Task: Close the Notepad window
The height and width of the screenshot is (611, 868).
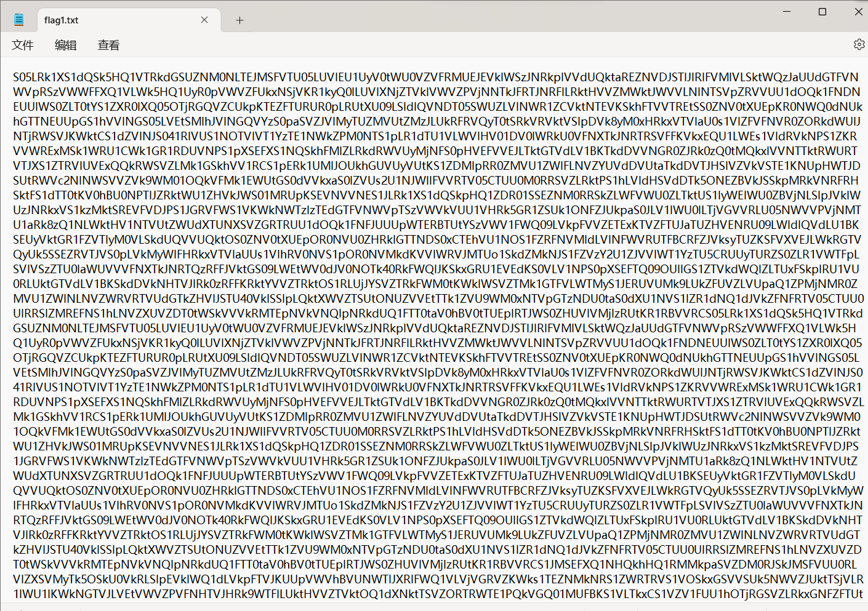Action: tap(858, 12)
